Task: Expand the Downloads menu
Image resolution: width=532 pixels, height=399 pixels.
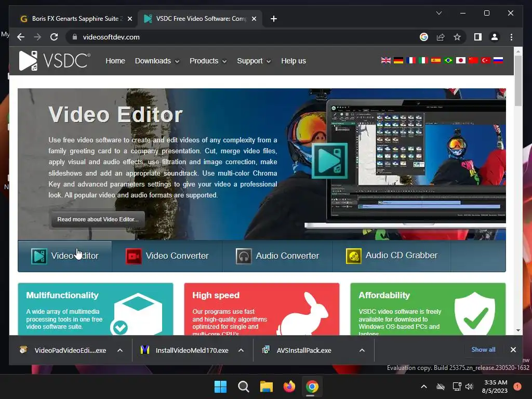Action: tap(157, 61)
